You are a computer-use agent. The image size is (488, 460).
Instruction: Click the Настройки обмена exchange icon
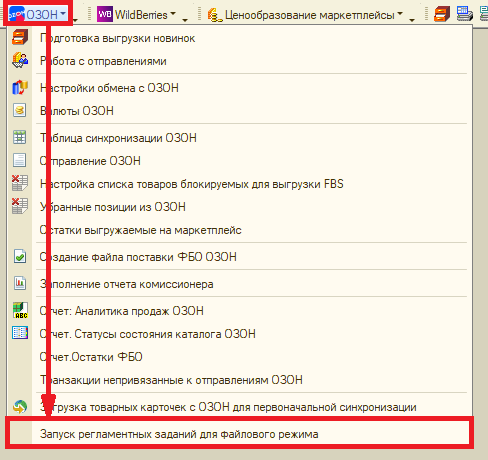coord(20,87)
